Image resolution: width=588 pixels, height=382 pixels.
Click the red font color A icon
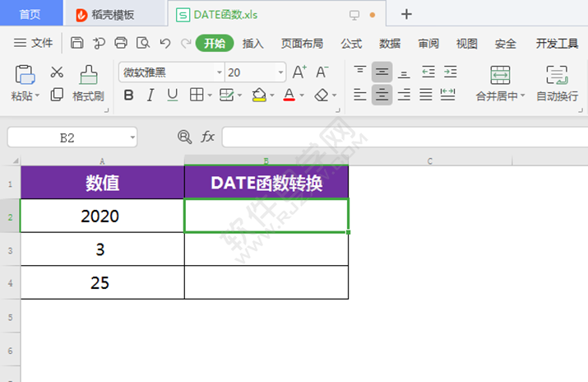coord(289,95)
